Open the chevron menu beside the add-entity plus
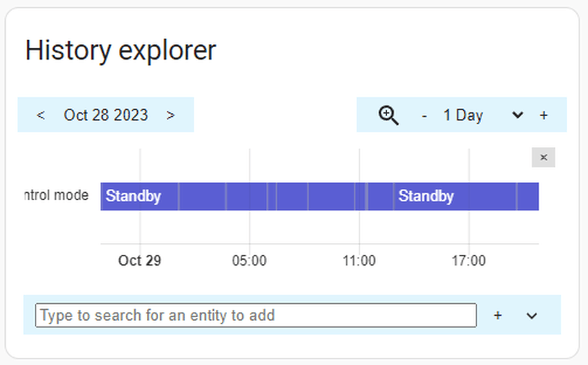 tap(531, 316)
